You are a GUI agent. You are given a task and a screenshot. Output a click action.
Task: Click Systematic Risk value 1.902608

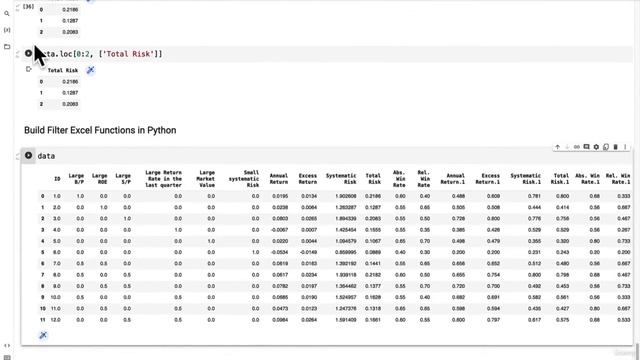click(346, 196)
